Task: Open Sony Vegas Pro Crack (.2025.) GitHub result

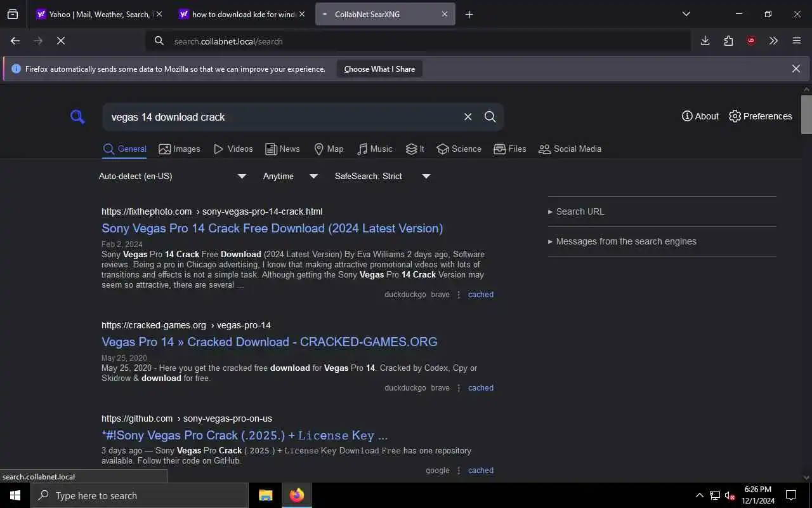Action: pyautogui.click(x=244, y=435)
